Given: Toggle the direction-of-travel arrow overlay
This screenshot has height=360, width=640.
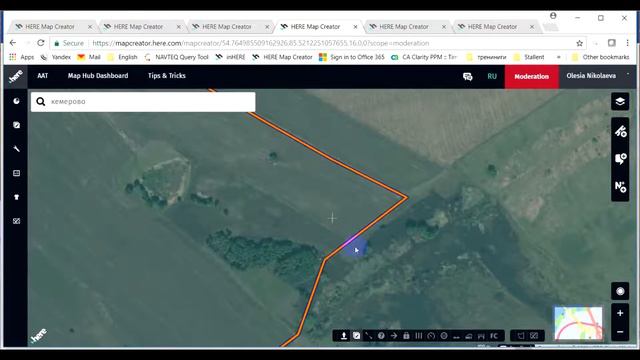Looking at the screenshot, I should (x=394, y=336).
